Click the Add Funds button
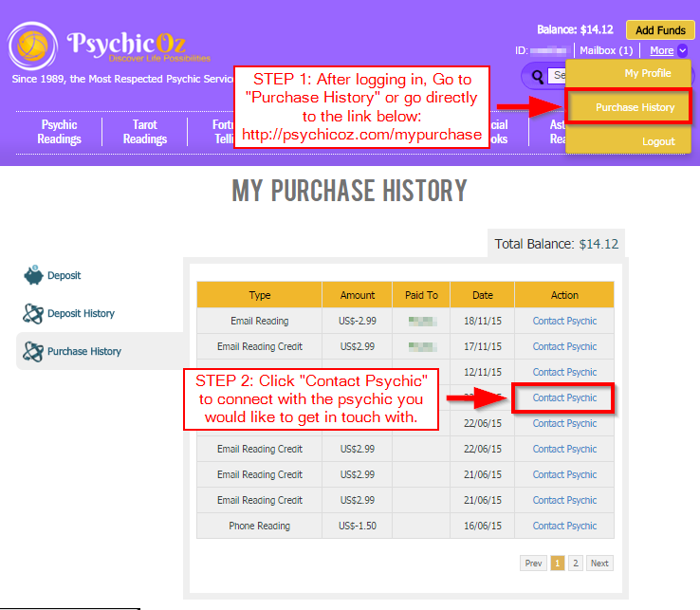 coord(660,30)
